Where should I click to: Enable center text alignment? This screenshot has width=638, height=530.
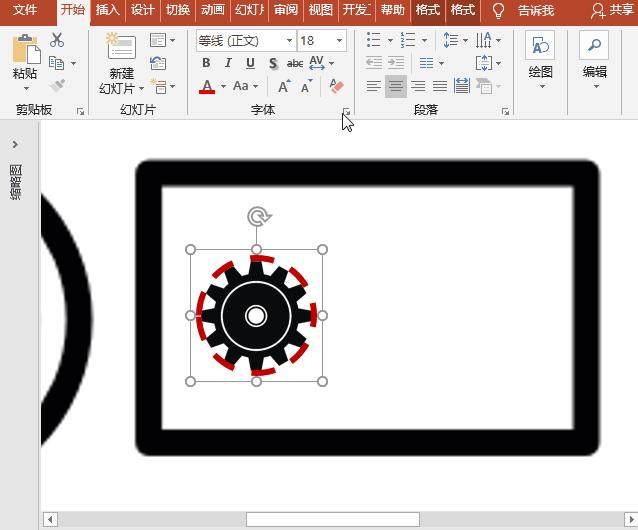point(396,87)
